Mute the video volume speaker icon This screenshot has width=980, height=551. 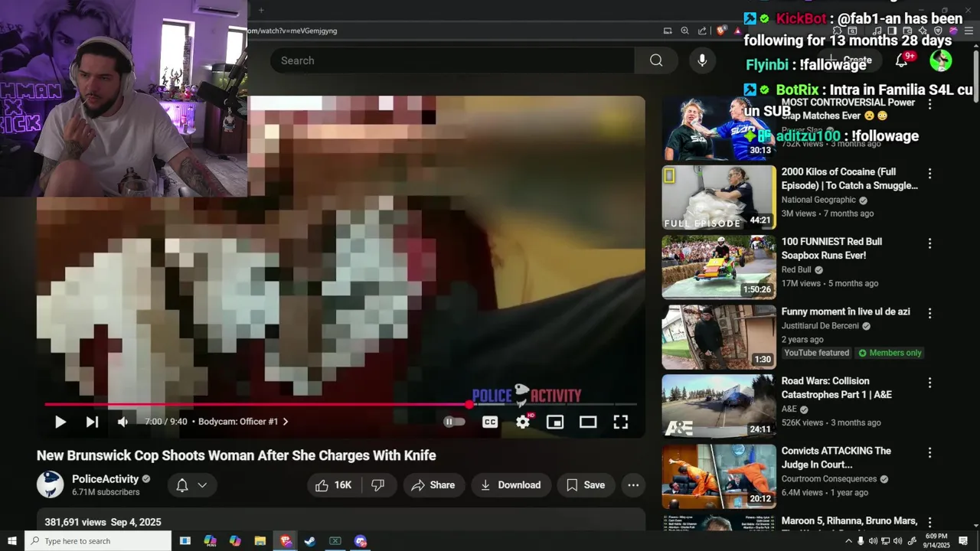tap(122, 422)
